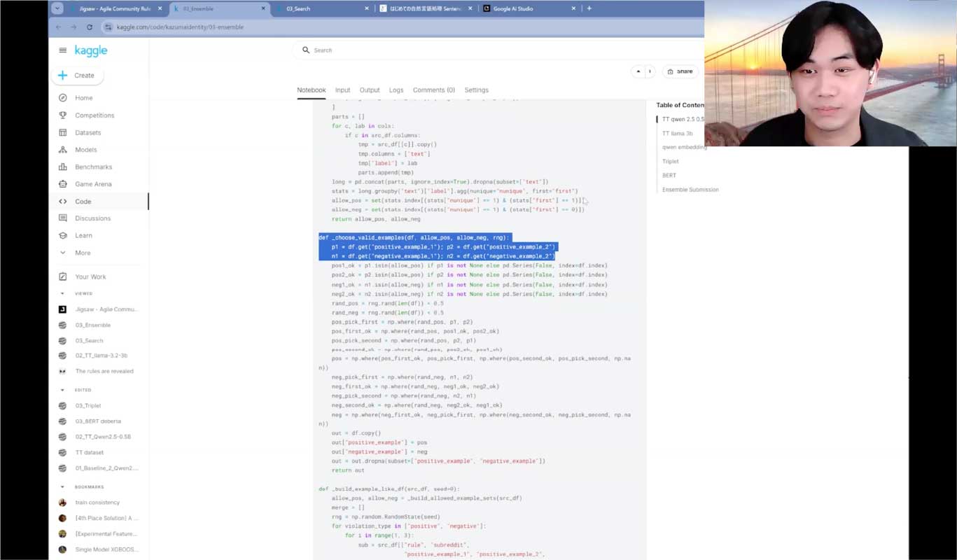Click the Datasets table icon
The image size is (957, 560).
click(63, 132)
